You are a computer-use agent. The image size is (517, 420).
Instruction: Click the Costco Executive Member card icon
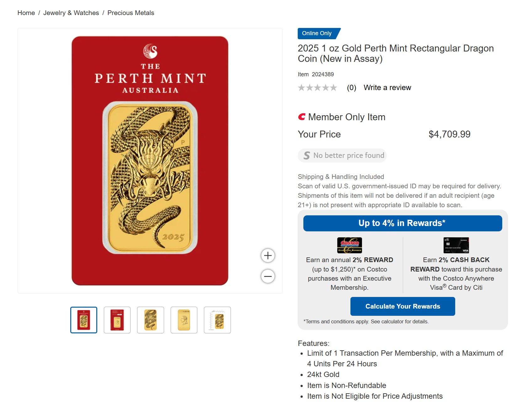pos(349,245)
